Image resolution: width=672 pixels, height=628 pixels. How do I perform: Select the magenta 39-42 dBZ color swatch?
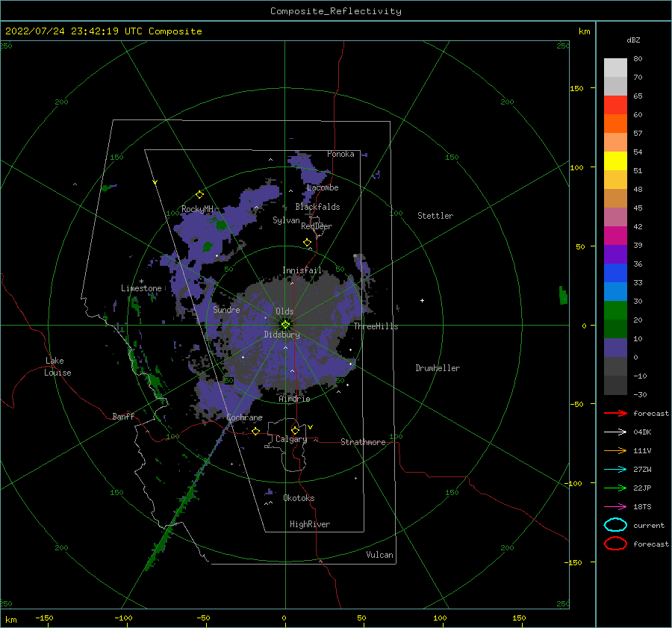click(x=615, y=236)
